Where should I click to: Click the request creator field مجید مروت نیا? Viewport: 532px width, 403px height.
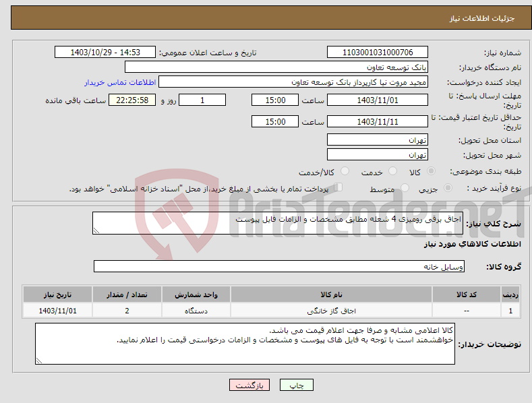tap(293, 82)
